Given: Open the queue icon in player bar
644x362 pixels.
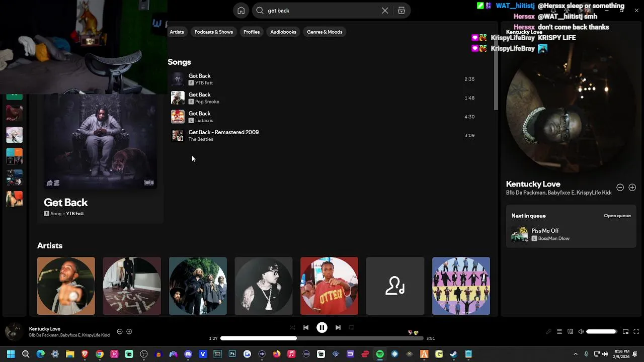Looking at the screenshot, I should [559, 332].
